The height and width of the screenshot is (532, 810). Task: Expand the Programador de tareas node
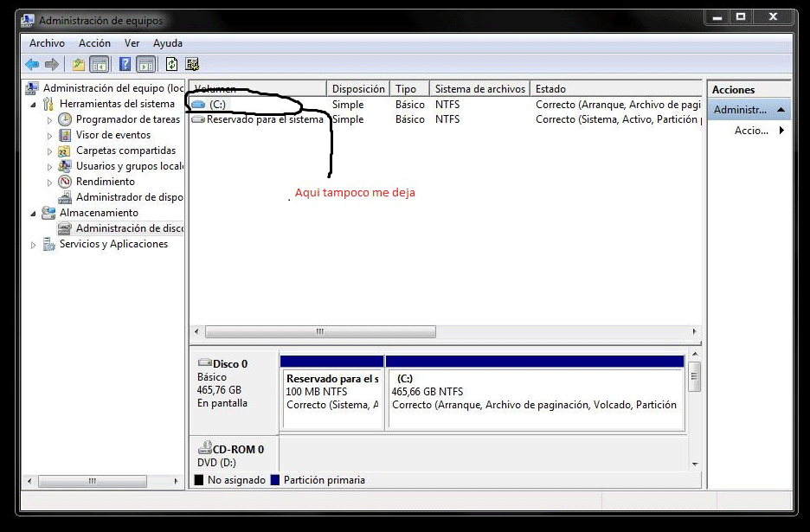[50, 120]
